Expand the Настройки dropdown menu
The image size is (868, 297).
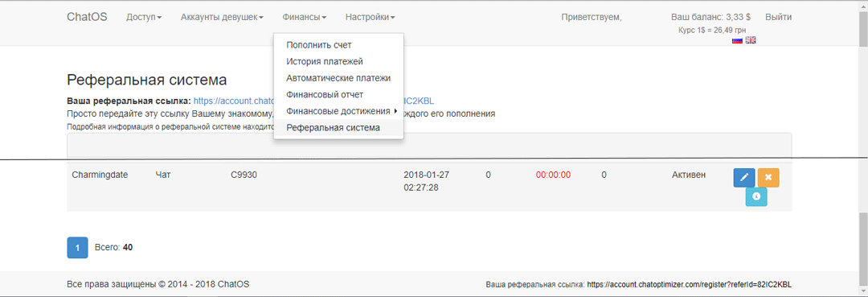[370, 17]
